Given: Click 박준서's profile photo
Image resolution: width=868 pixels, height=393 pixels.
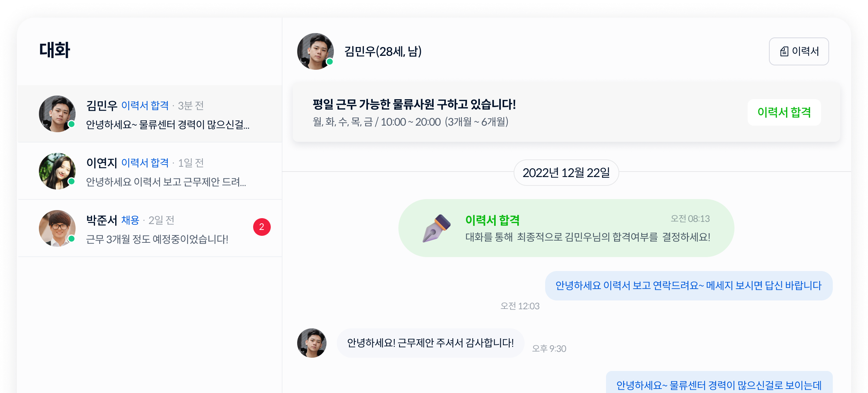Looking at the screenshot, I should (x=57, y=228).
